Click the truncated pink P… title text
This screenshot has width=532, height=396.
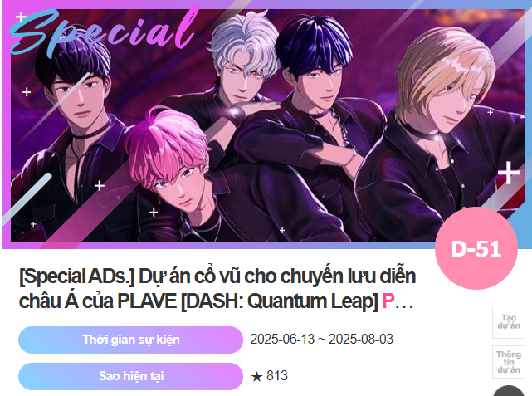click(x=398, y=301)
